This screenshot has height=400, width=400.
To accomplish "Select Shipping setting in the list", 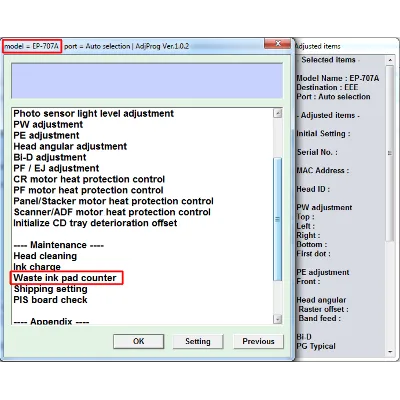I will 50,289.
